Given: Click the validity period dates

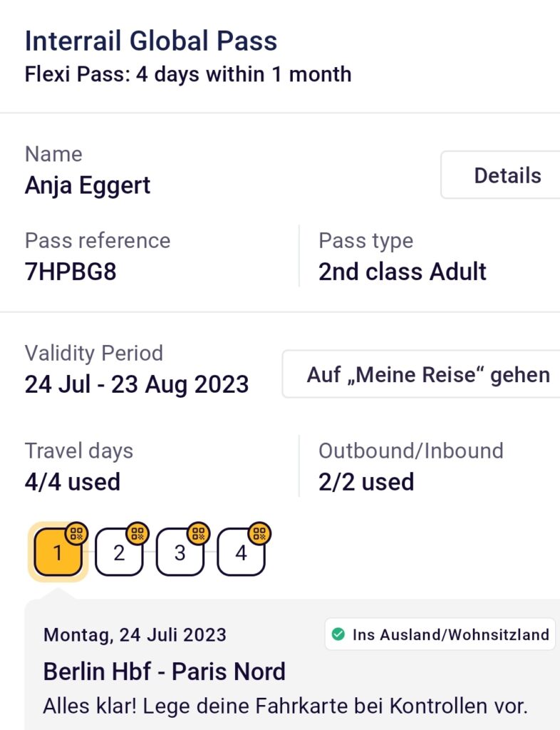Looking at the screenshot, I should 137,384.
